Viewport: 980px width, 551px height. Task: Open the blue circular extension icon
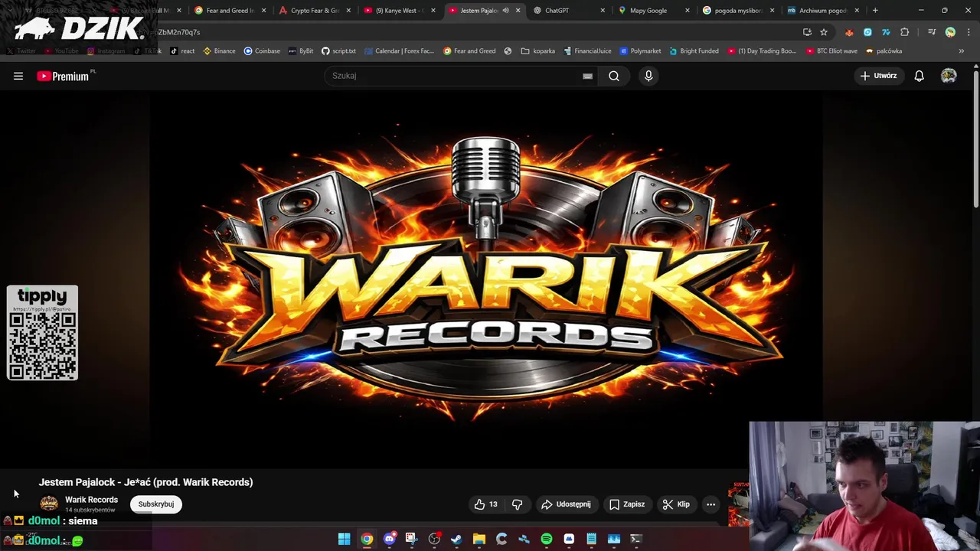click(x=867, y=32)
